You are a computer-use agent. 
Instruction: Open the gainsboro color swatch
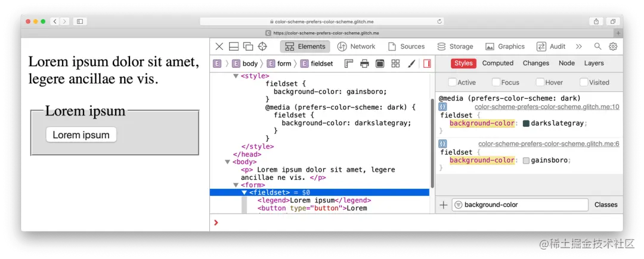[x=526, y=160]
